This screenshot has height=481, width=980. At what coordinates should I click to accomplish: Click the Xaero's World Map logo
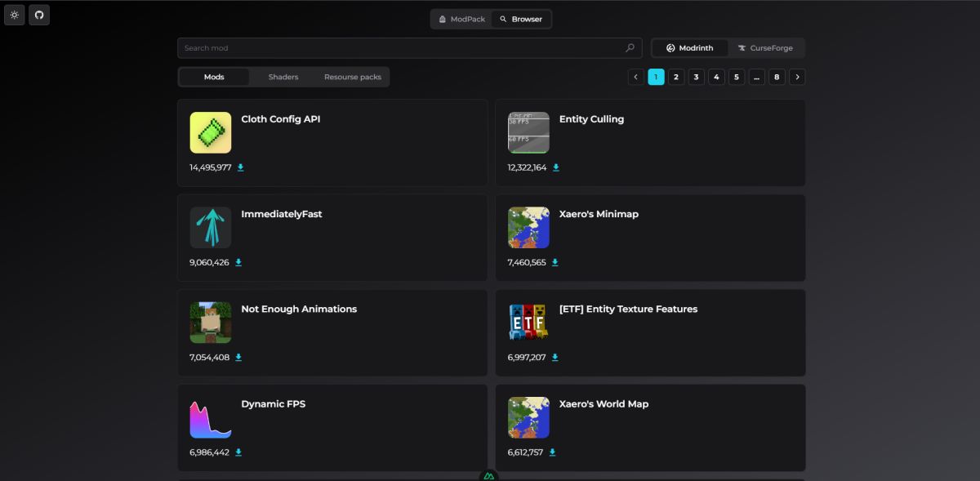[x=528, y=417]
